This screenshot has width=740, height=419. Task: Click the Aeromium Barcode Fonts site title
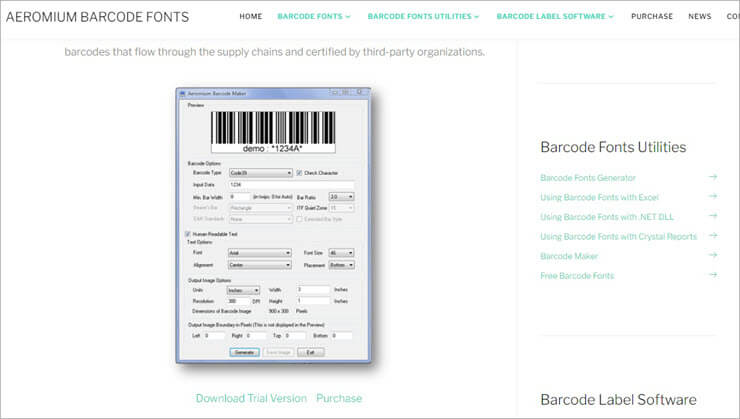[x=97, y=17]
